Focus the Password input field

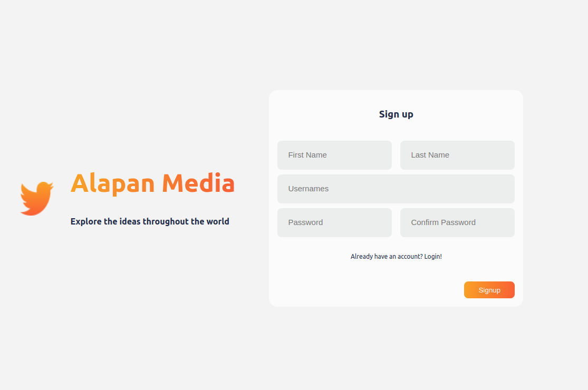pyautogui.click(x=334, y=222)
